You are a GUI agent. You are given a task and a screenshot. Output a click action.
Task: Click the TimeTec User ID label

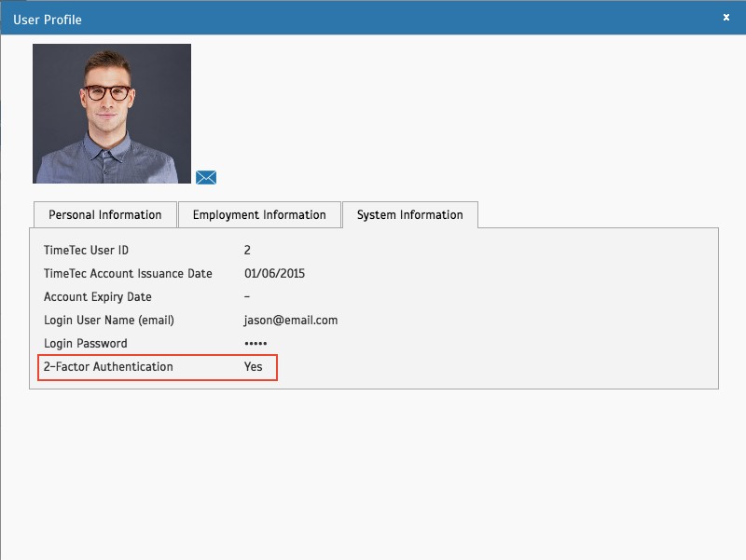(x=86, y=250)
